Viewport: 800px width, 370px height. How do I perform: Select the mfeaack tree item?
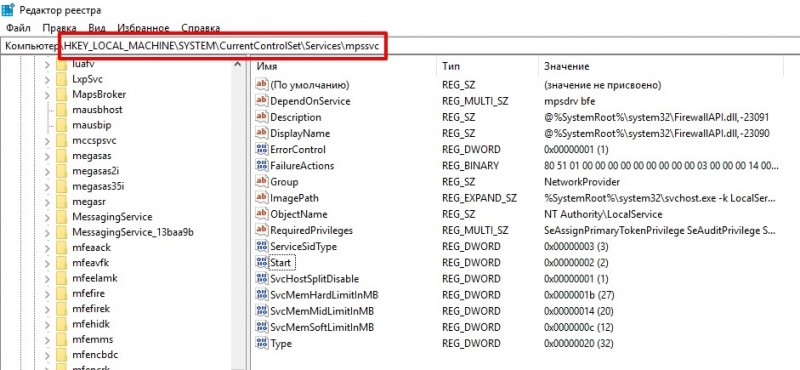(91, 248)
